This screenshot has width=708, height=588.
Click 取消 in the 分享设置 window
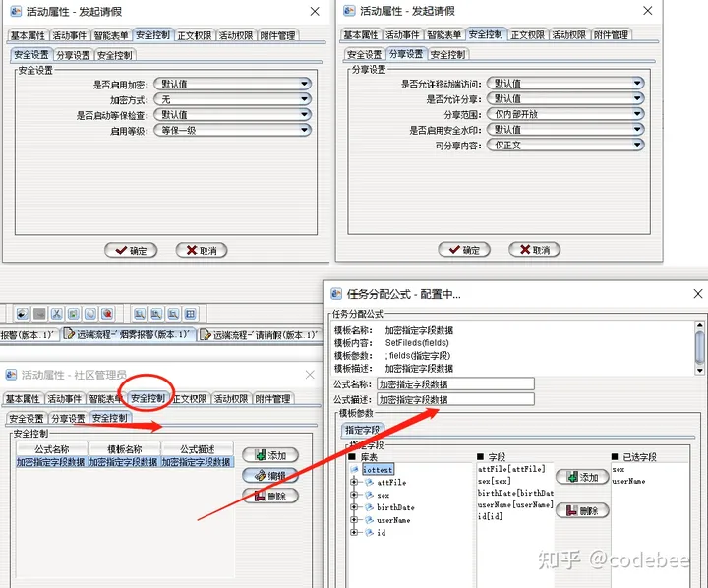point(535,250)
